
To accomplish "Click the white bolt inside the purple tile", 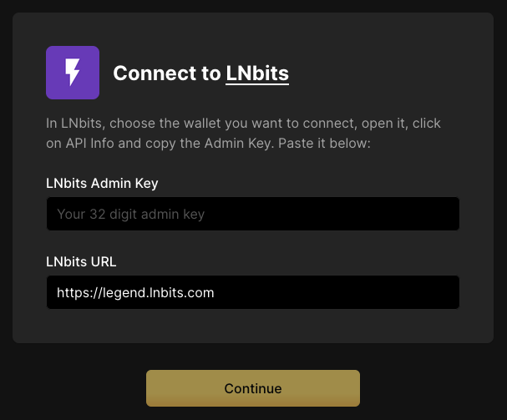I will click(x=73, y=73).
